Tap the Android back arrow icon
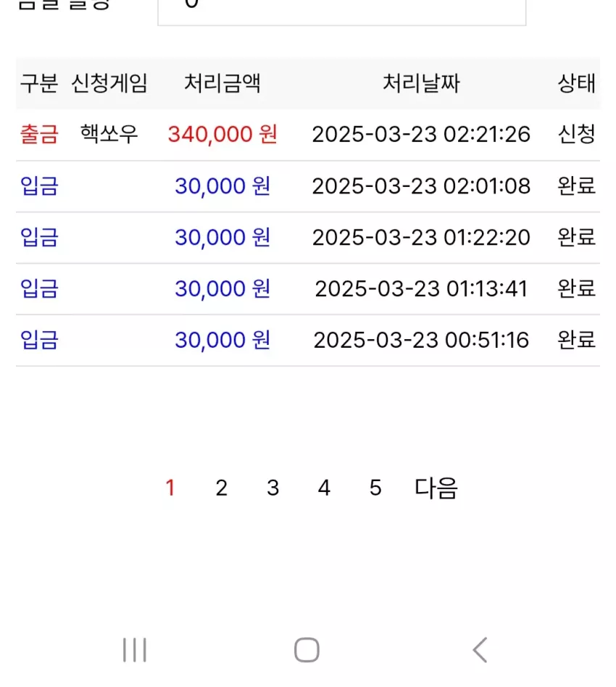 480,650
